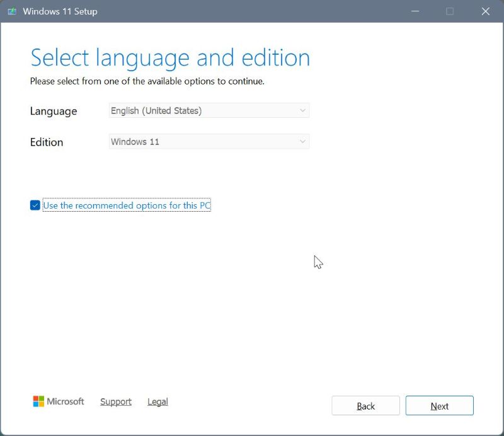The width and height of the screenshot is (504, 436).
Task: Click the "Windows 11 Setup" title bar text
Action: coord(60,11)
